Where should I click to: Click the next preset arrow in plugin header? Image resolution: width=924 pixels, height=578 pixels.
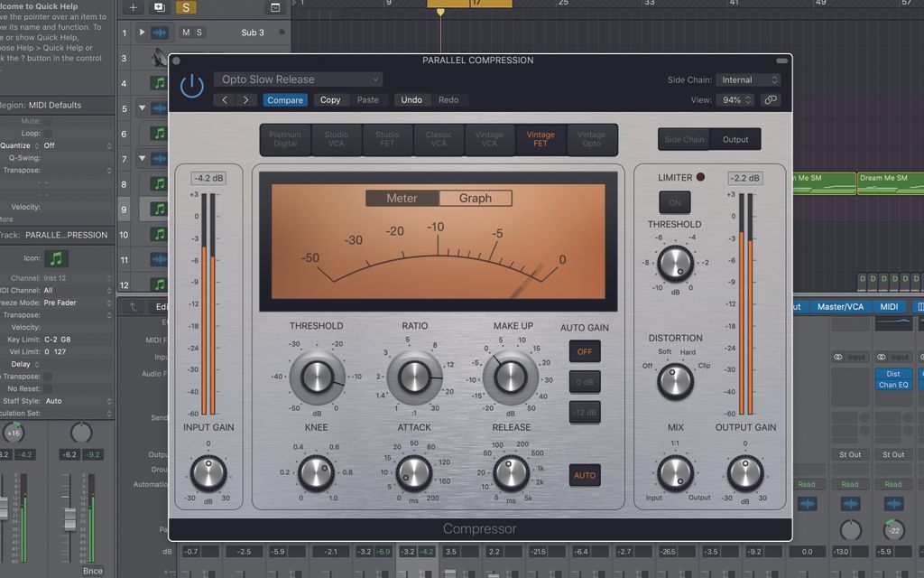(245, 100)
